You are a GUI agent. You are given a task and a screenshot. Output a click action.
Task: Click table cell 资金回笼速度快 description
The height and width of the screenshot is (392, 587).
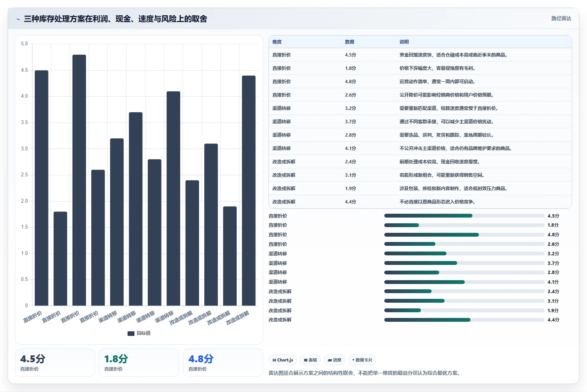click(x=454, y=55)
